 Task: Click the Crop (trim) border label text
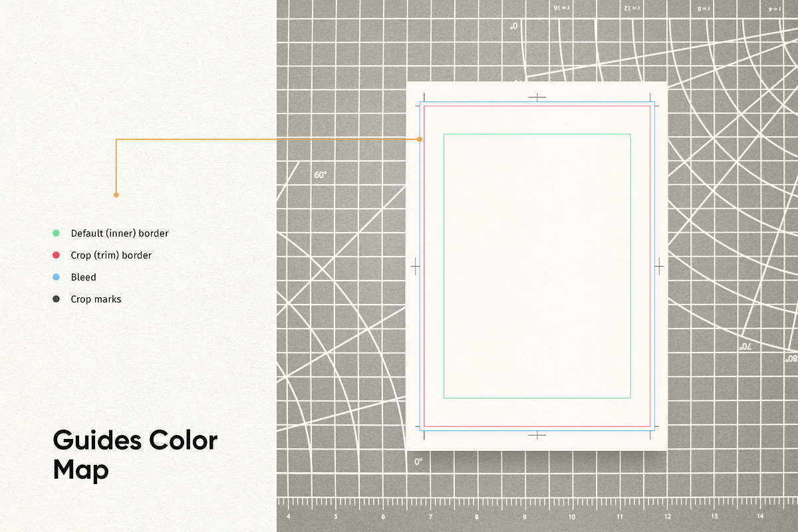(x=111, y=255)
